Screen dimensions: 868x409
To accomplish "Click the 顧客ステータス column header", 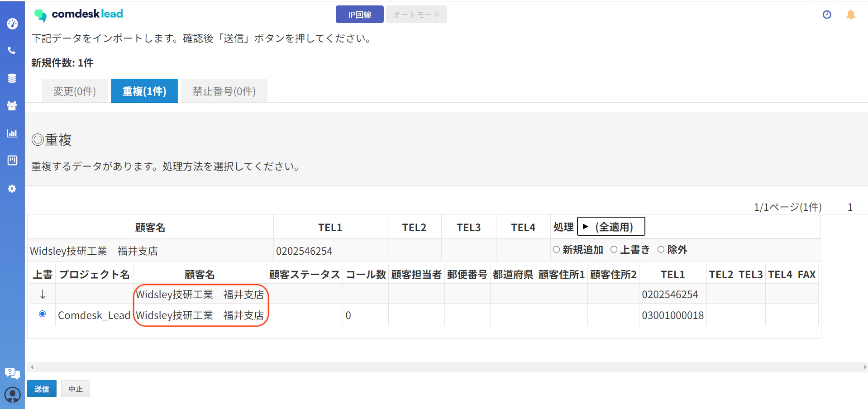I will click(x=305, y=275).
